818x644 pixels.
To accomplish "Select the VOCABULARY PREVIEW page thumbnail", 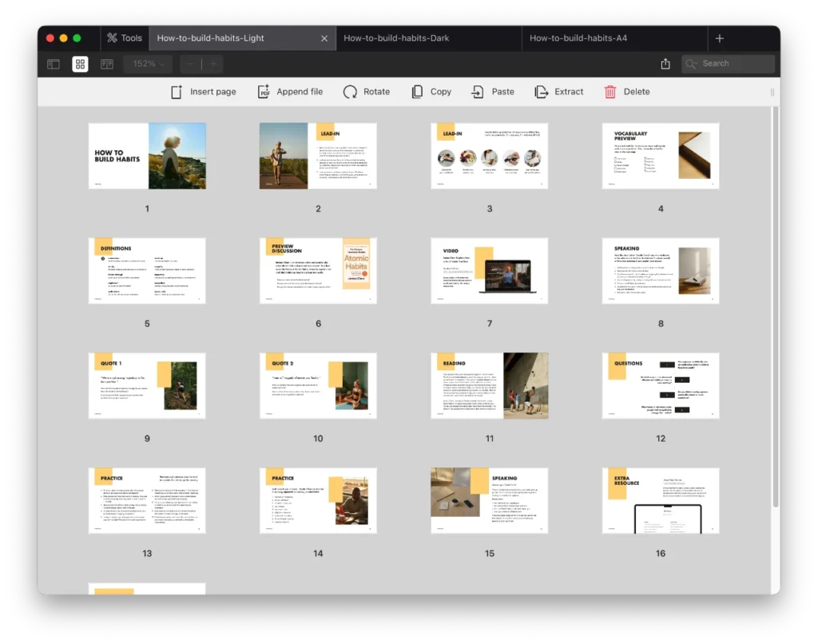I will click(x=660, y=156).
